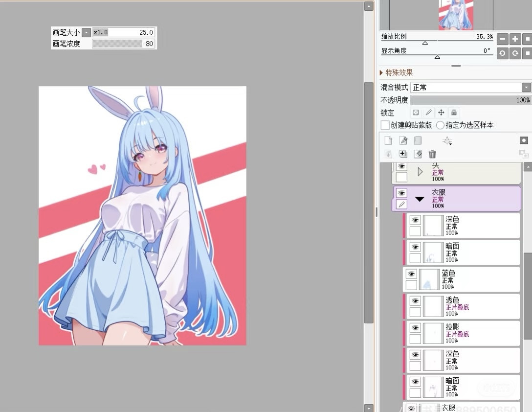The width and height of the screenshot is (532, 412).
Task: Collapse the 衣服 layer folder
Action: click(x=420, y=199)
